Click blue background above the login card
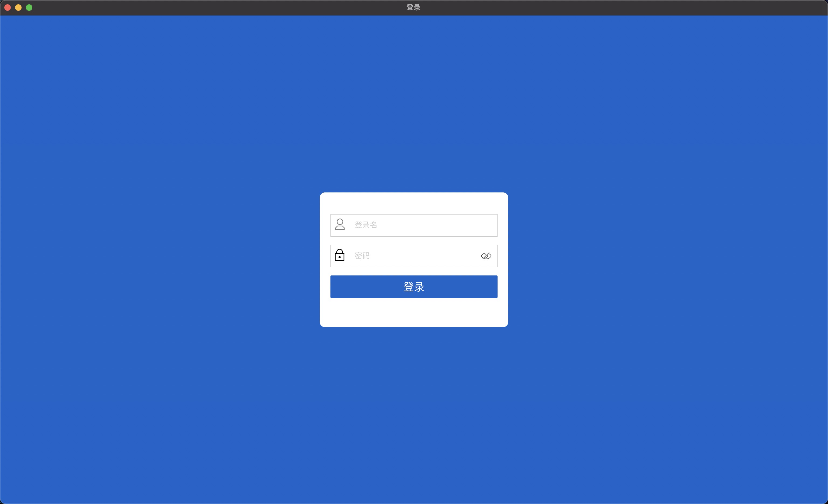This screenshot has height=504, width=828. (x=414, y=101)
